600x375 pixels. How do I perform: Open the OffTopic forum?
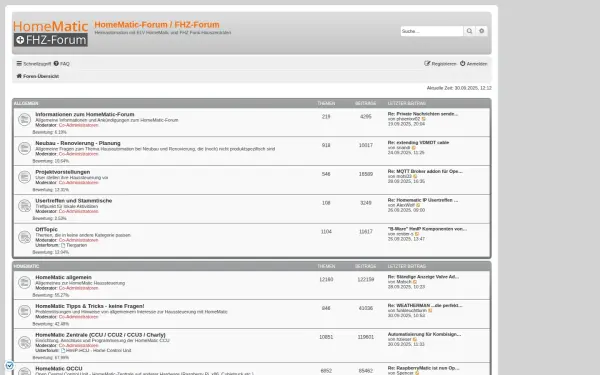[x=46, y=229]
